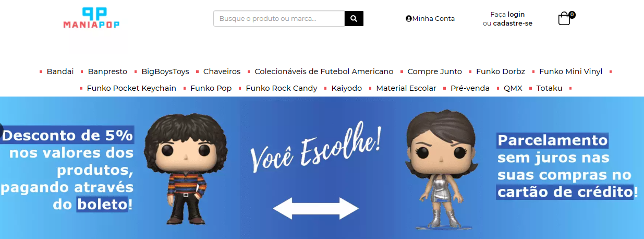Click the white double-arrow banner icon
The image size is (644, 239).
316,208
